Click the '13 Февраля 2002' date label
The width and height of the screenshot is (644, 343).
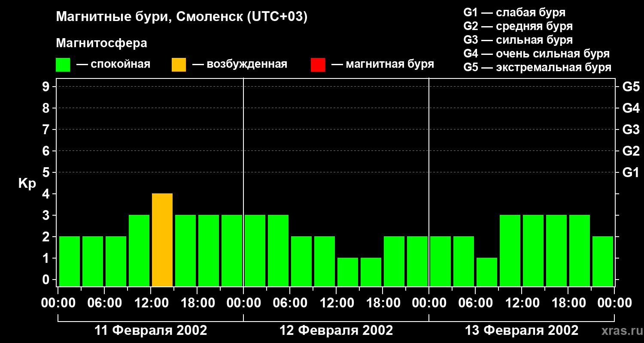[522, 331]
